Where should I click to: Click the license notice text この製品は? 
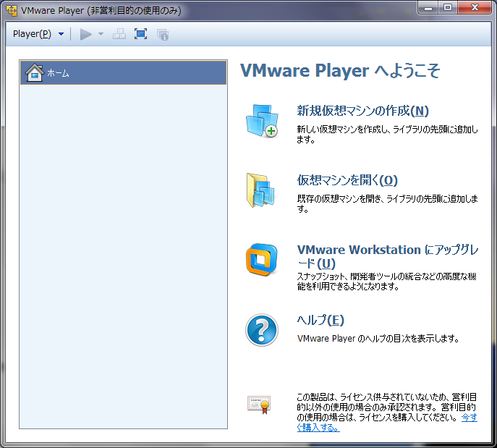pos(387,407)
